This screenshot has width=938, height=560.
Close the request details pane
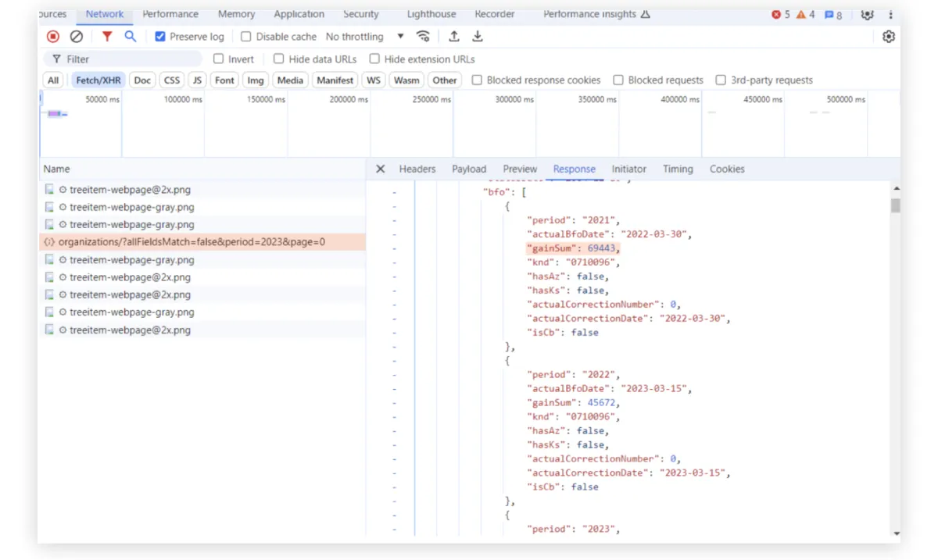point(381,169)
